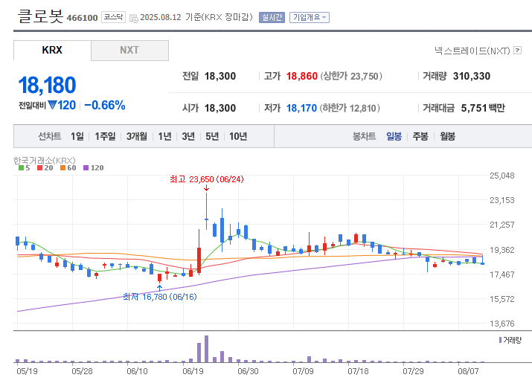
Task: Click the lower limit text 하한가 12,810
Action: [x=350, y=108]
